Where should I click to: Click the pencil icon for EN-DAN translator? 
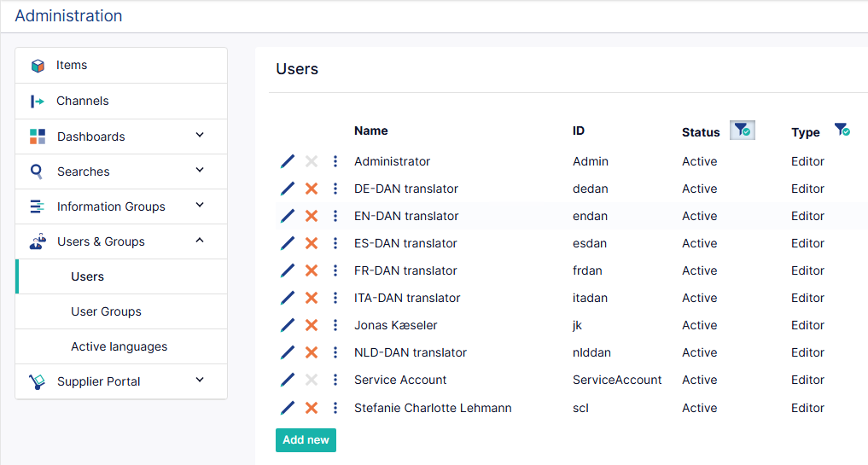tap(288, 216)
